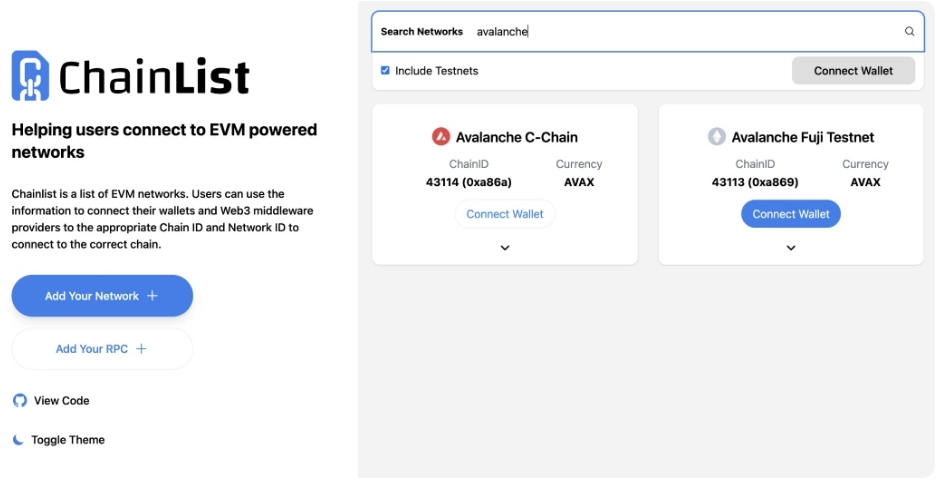Click the GitHub icon beside View Code
The height and width of the screenshot is (480, 936).
(20, 401)
